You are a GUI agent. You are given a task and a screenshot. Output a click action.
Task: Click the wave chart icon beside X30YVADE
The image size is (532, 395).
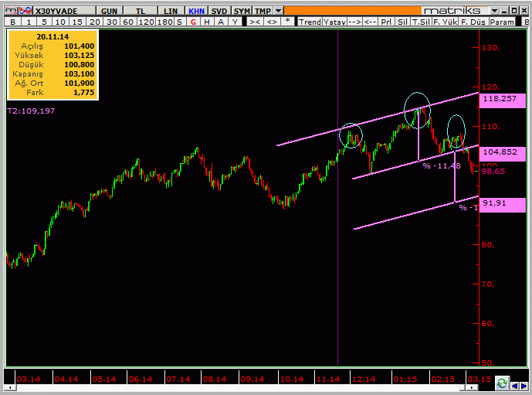pos(25,11)
